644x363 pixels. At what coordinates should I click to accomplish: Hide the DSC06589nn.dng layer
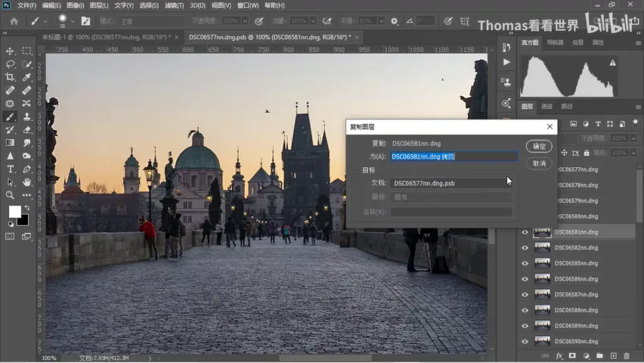(x=525, y=326)
